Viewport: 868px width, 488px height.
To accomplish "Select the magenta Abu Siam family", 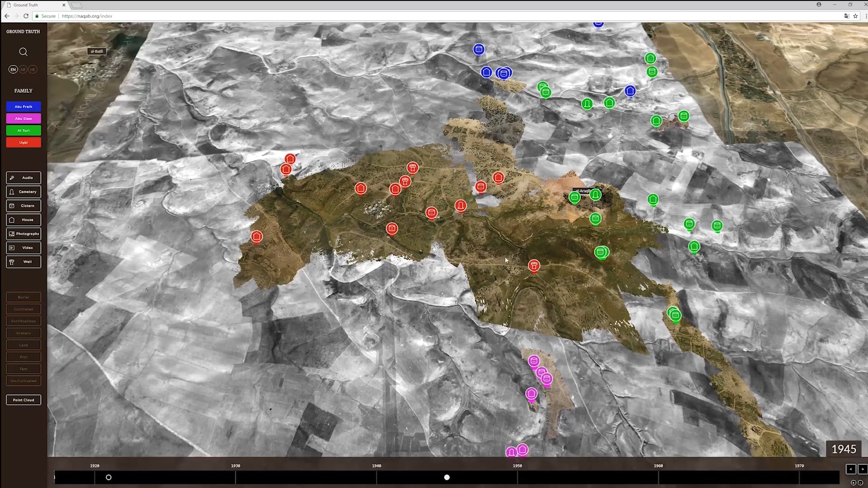I will pyautogui.click(x=24, y=118).
